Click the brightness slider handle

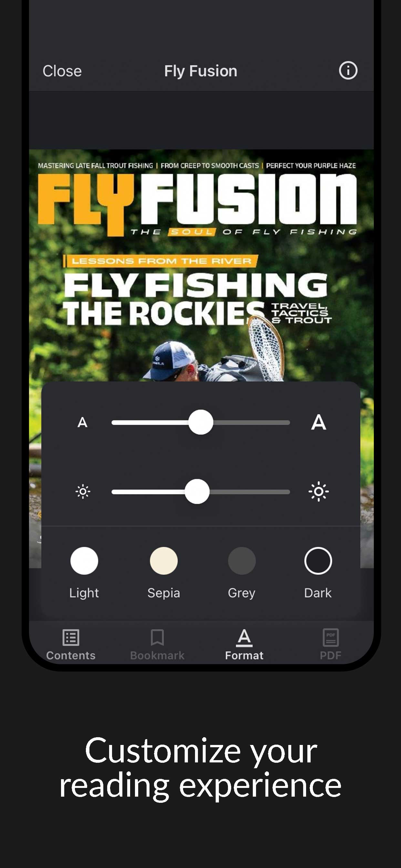[197, 491]
